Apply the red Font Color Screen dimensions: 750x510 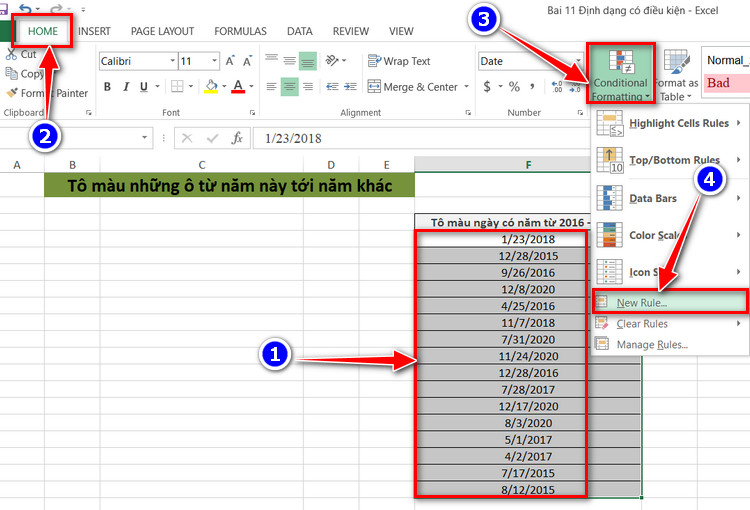point(238,87)
